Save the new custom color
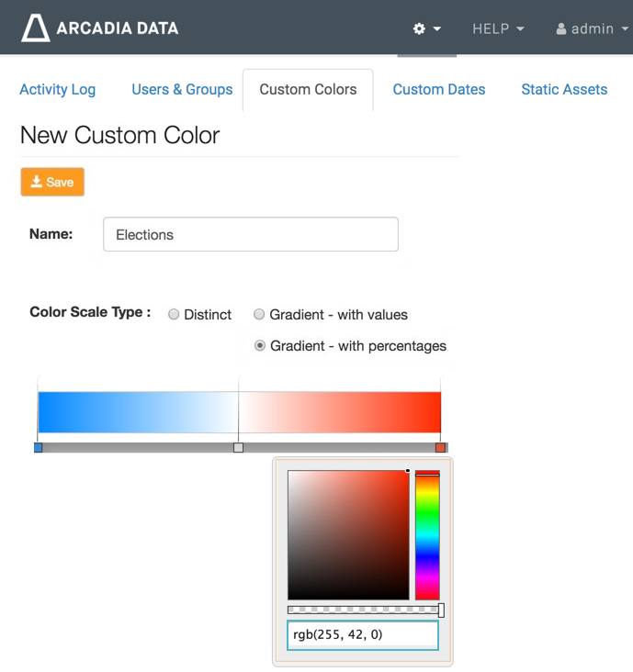633x672 pixels. [x=52, y=182]
